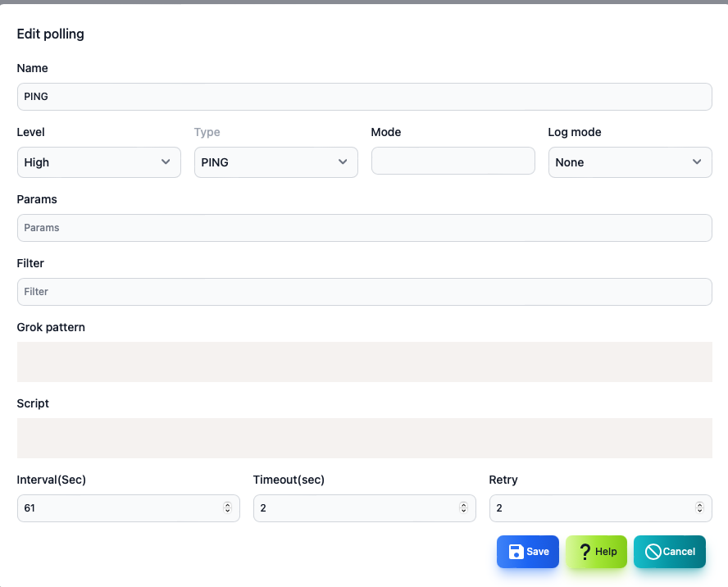Click into the Filter text field
Viewport: 728px width, 587px height.
tap(365, 292)
